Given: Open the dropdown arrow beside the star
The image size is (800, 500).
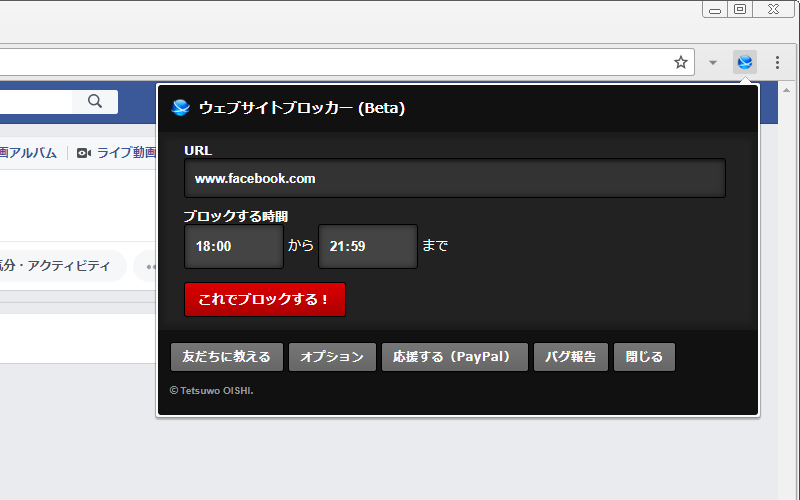Looking at the screenshot, I should coord(713,62).
